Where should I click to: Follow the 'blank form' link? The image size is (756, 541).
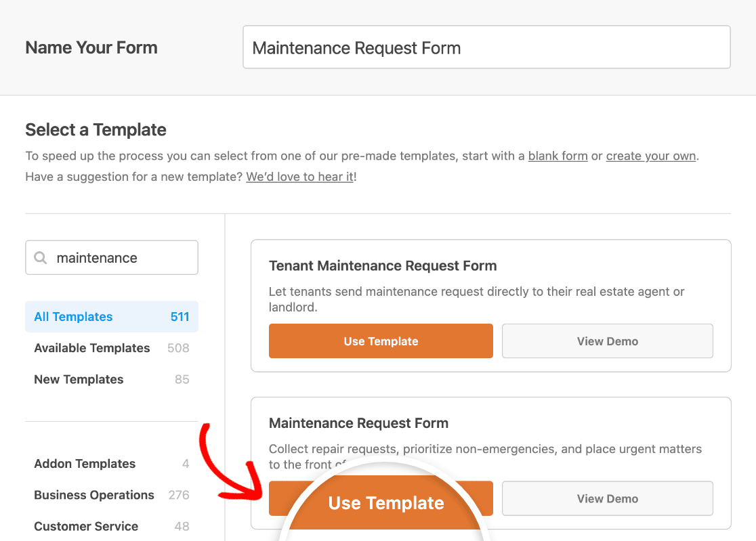558,156
